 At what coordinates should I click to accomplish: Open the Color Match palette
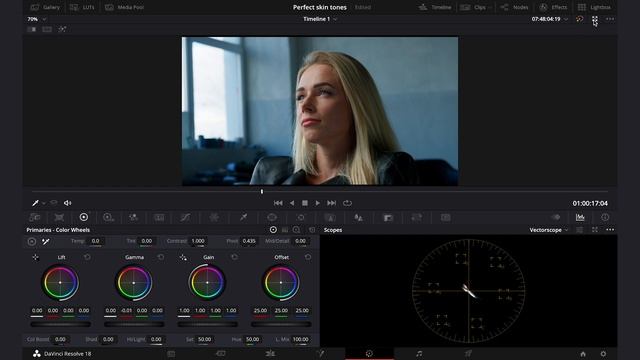click(59, 218)
